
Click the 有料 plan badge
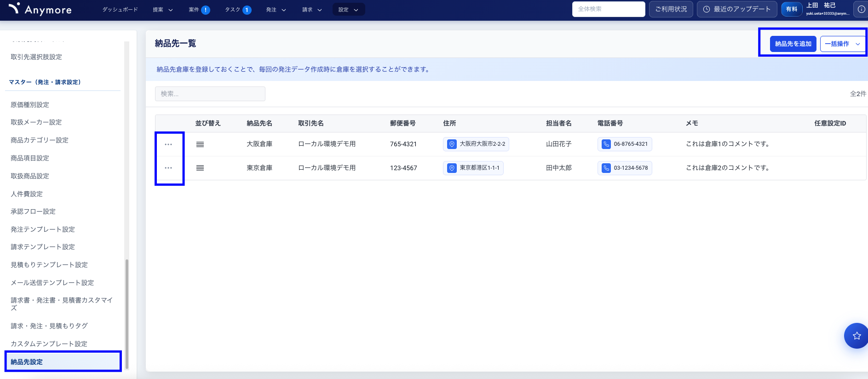pos(791,9)
